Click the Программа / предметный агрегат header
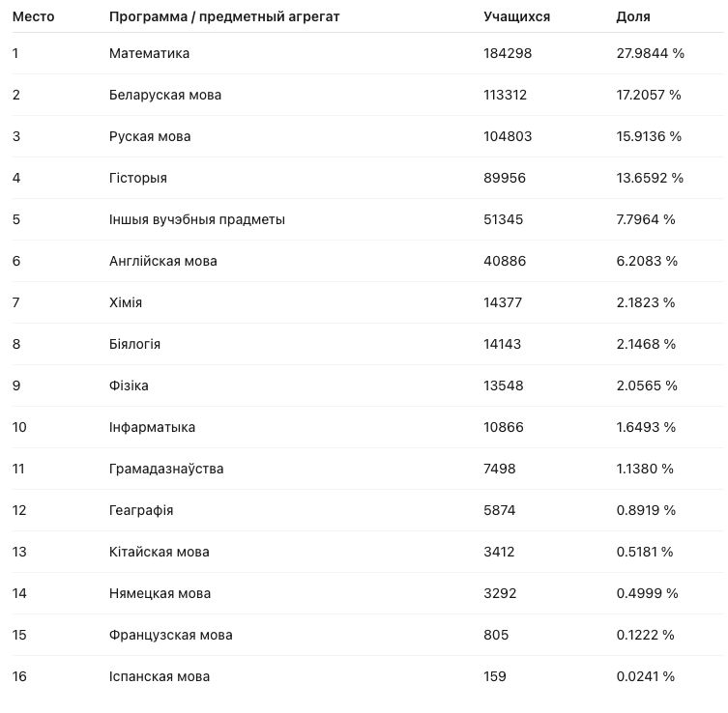Screen dimensions: 728x713 coord(224,16)
